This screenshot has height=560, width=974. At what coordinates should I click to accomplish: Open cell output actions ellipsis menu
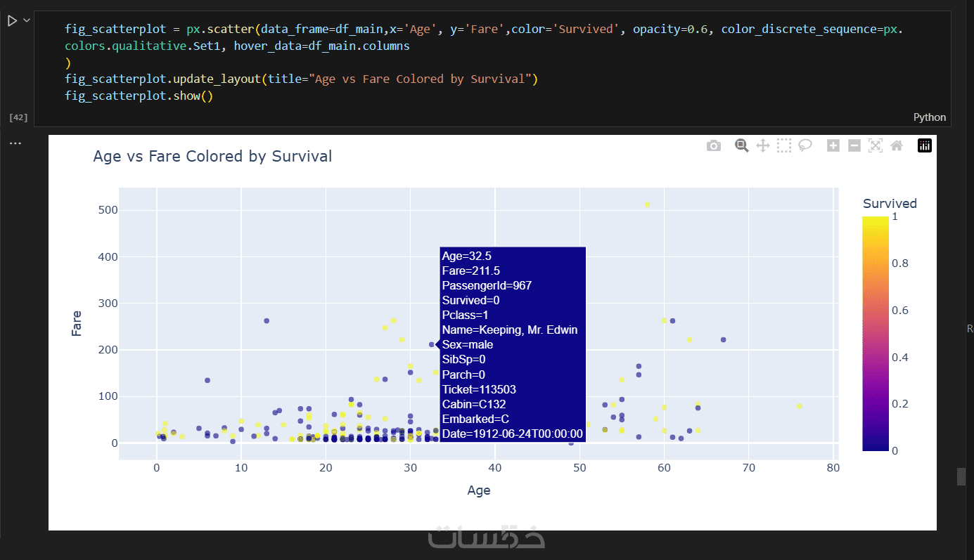pyautogui.click(x=15, y=143)
